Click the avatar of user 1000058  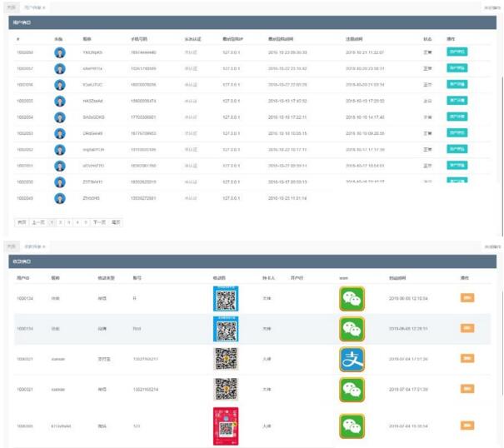click(x=60, y=52)
